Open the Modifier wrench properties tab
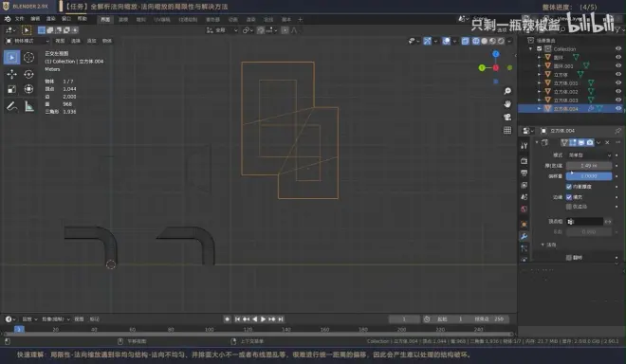The image size is (626, 364). [x=524, y=236]
